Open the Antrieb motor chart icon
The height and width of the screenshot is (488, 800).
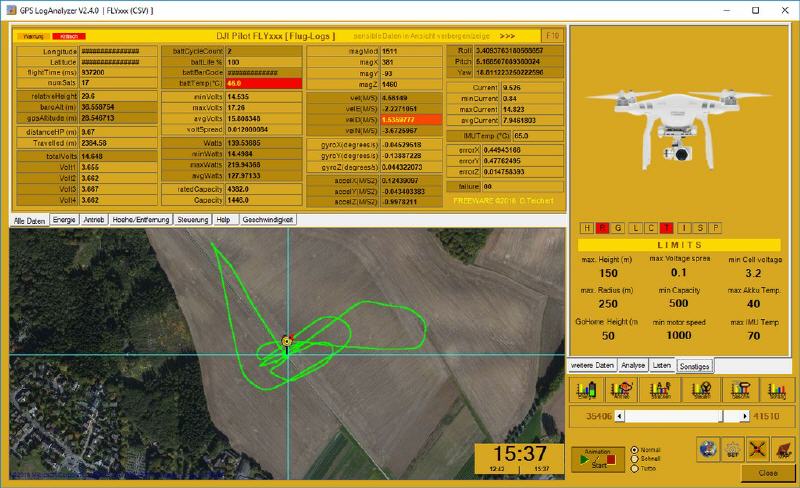pyautogui.click(x=621, y=390)
